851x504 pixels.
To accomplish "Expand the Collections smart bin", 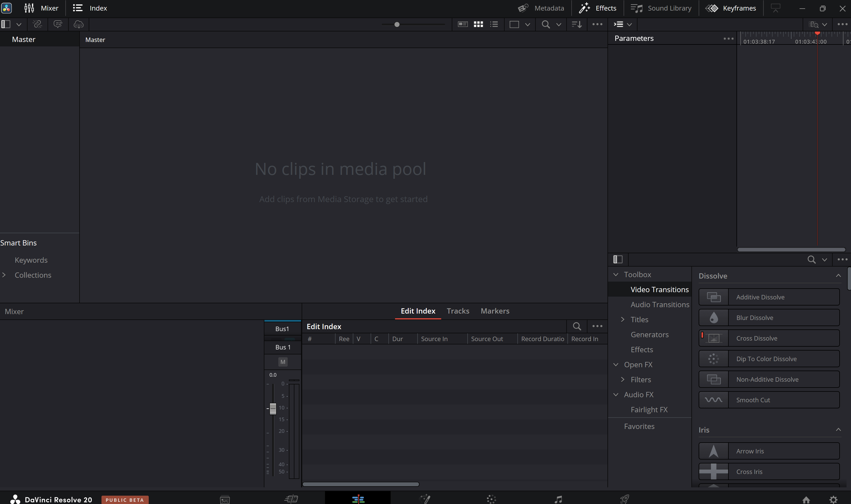I will pyautogui.click(x=4, y=275).
